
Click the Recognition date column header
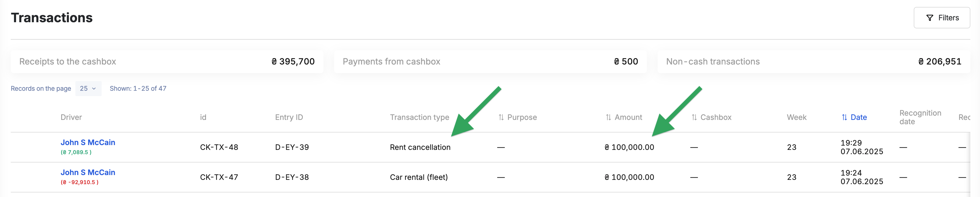(920, 117)
